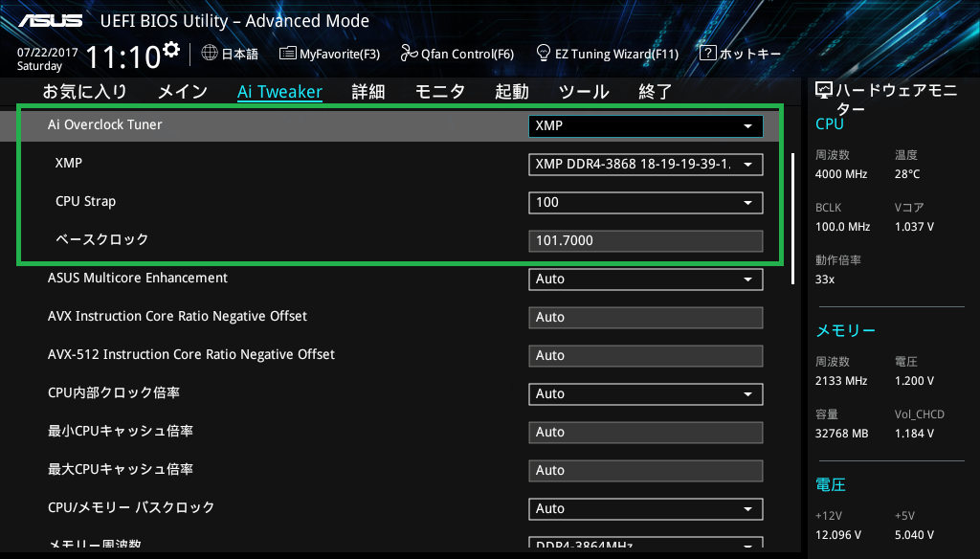Click the 最大CPUキャッシュ倍率 field
The width and height of the screenshot is (980, 559).
tap(646, 470)
